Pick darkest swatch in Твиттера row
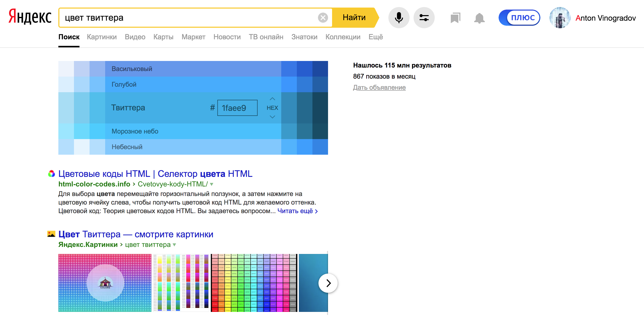 coord(320,108)
